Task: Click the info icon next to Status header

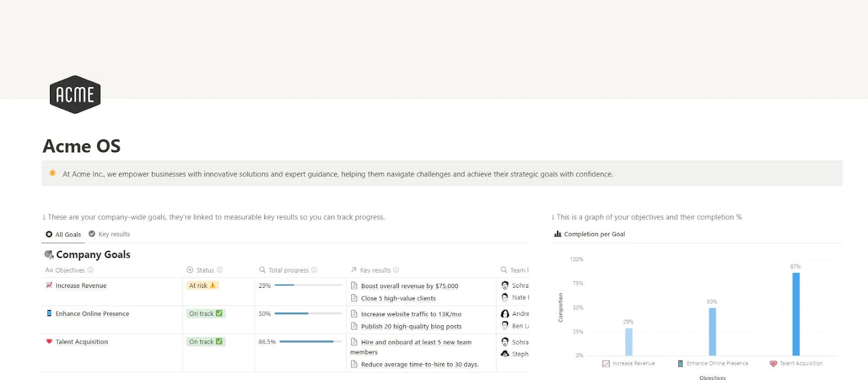Action: [x=220, y=270]
